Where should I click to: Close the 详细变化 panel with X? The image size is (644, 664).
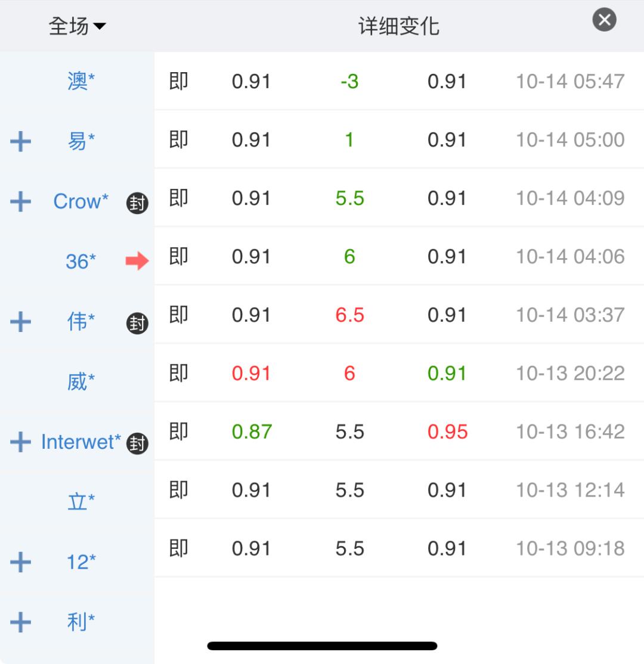(604, 21)
